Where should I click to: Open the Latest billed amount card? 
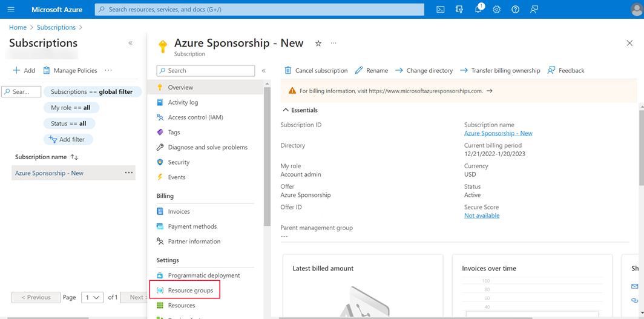click(363, 286)
